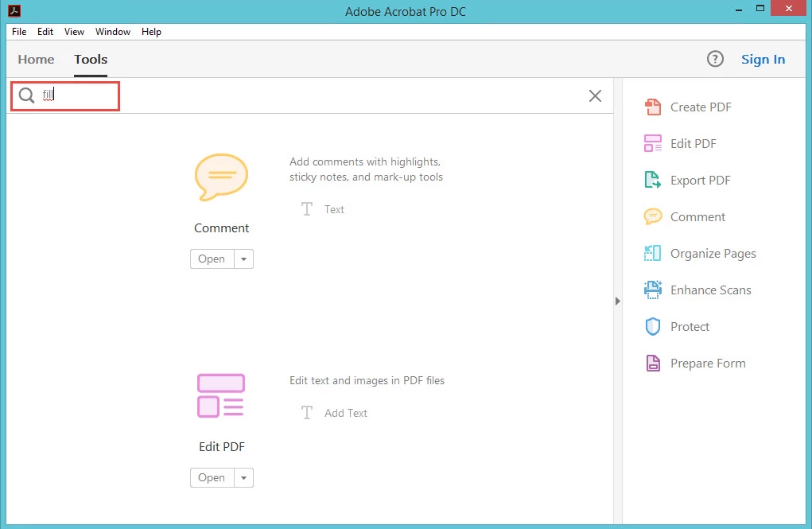Maximize the Acrobat window

(760, 8)
